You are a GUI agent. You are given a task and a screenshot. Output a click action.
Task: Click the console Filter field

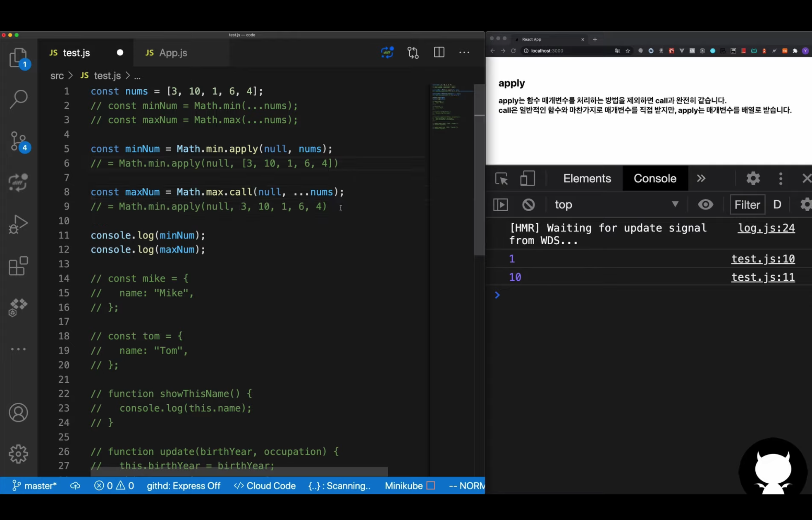[748, 205]
